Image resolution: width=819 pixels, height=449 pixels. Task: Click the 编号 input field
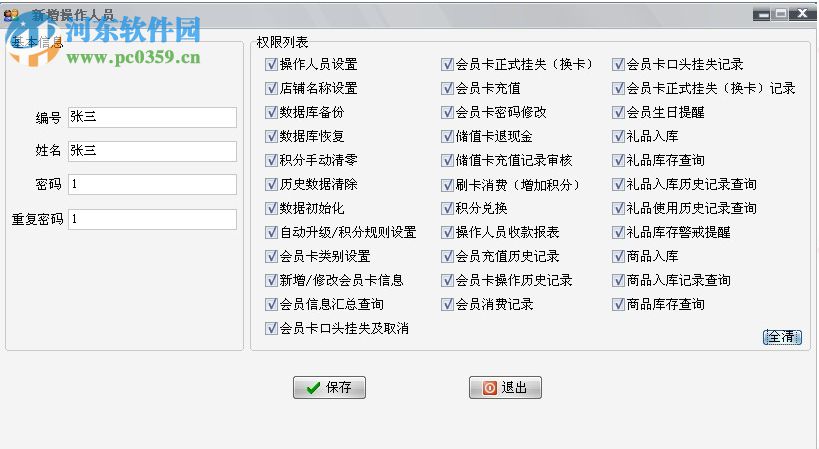[x=152, y=117]
